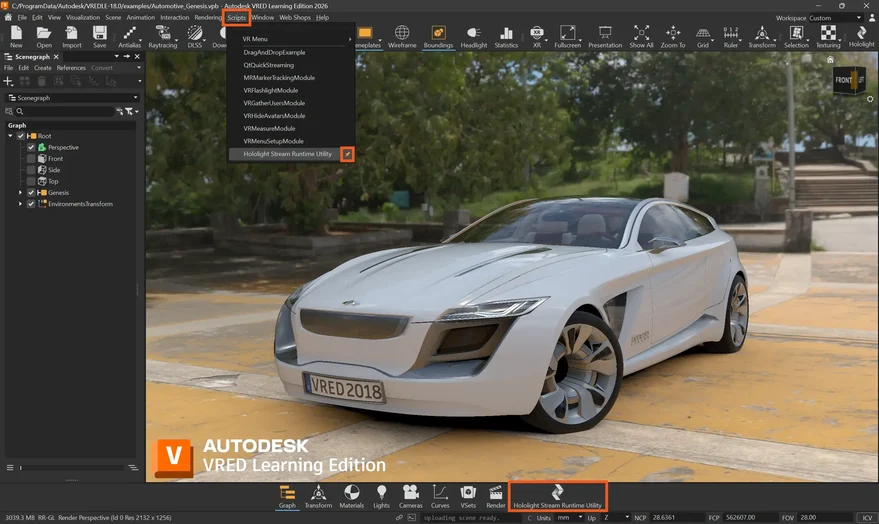The width and height of the screenshot is (879, 524).
Task: Open the Render module in bottom bar
Action: (496, 497)
